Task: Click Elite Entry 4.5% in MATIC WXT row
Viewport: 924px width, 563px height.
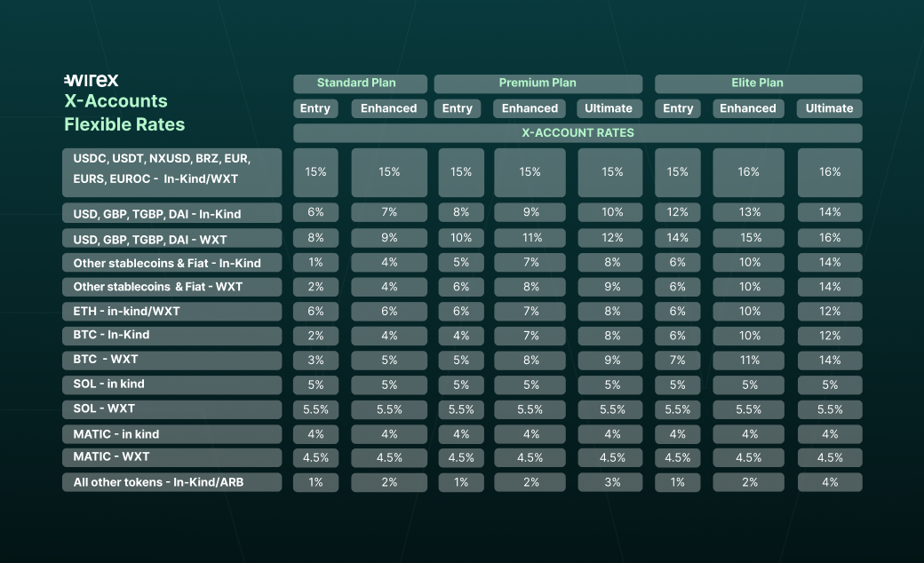Action: tap(678, 458)
